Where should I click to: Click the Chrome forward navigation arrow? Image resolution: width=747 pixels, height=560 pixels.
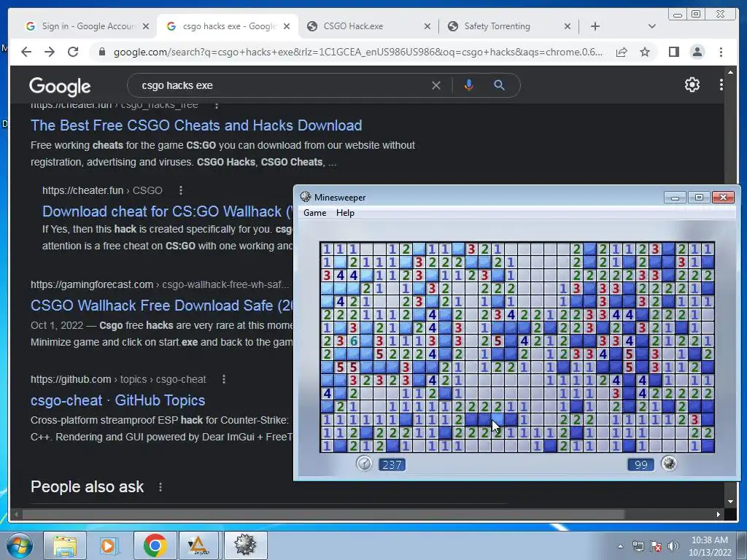point(50,52)
